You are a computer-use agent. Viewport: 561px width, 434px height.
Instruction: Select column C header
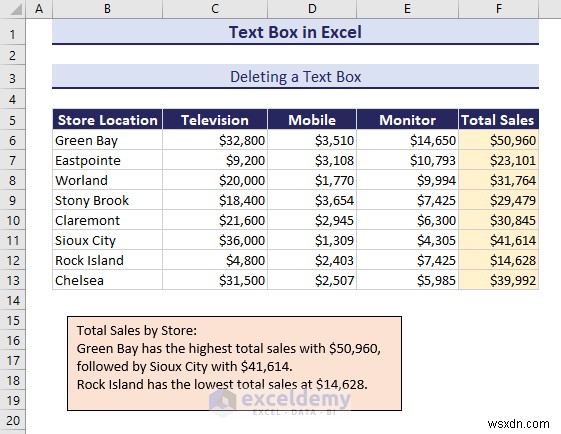click(x=215, y=9)
